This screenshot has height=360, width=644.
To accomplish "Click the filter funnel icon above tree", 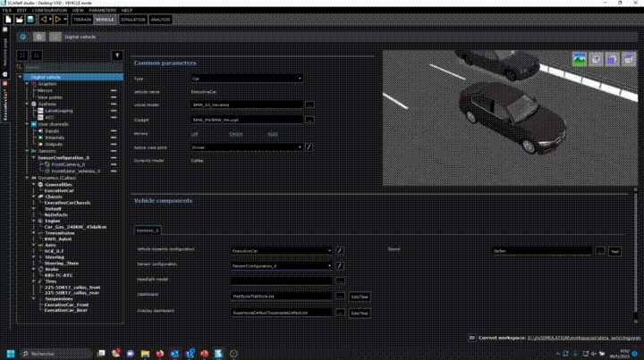I will coord(117,55).
